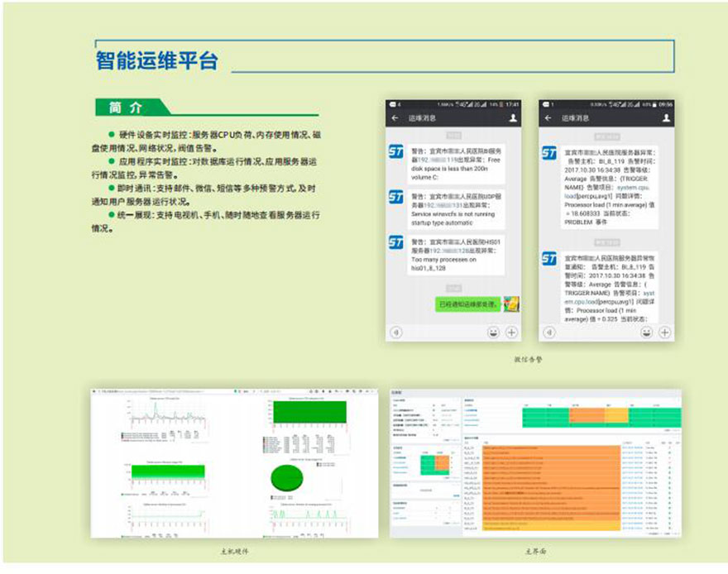Click ST avatar beside disk space warning
Image resolution: width=728 pixels, height=574 pixels.
point(396,153)
